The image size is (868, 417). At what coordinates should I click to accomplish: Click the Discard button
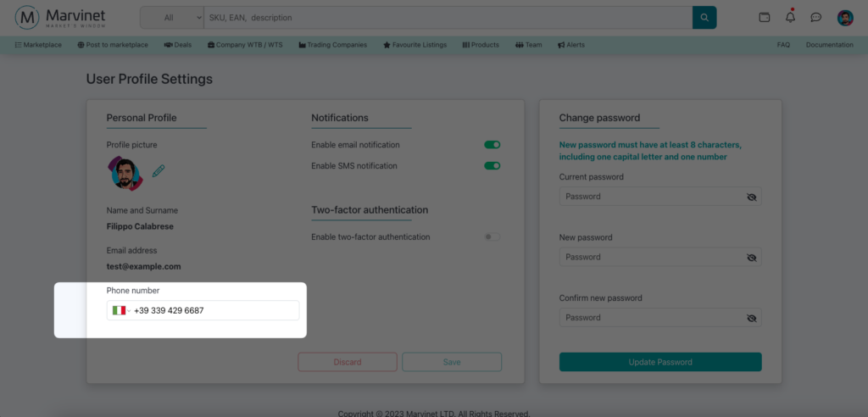coord(347,362)
